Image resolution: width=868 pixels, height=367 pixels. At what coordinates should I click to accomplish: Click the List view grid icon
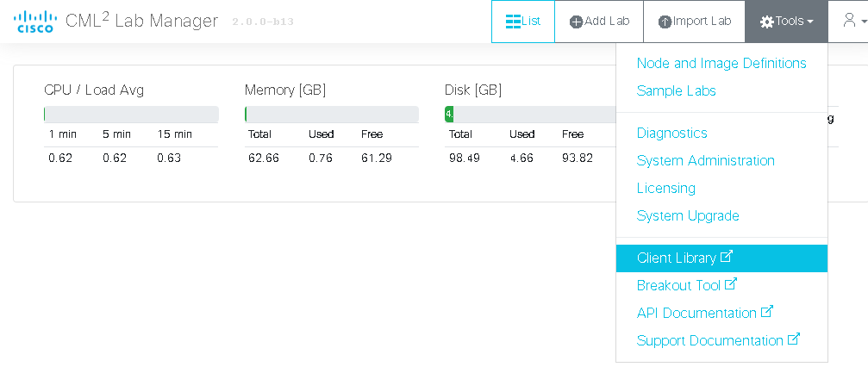513,22
